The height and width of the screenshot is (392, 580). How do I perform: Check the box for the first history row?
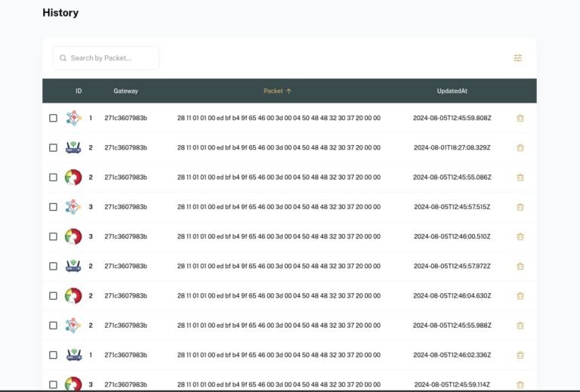[53, 118]
